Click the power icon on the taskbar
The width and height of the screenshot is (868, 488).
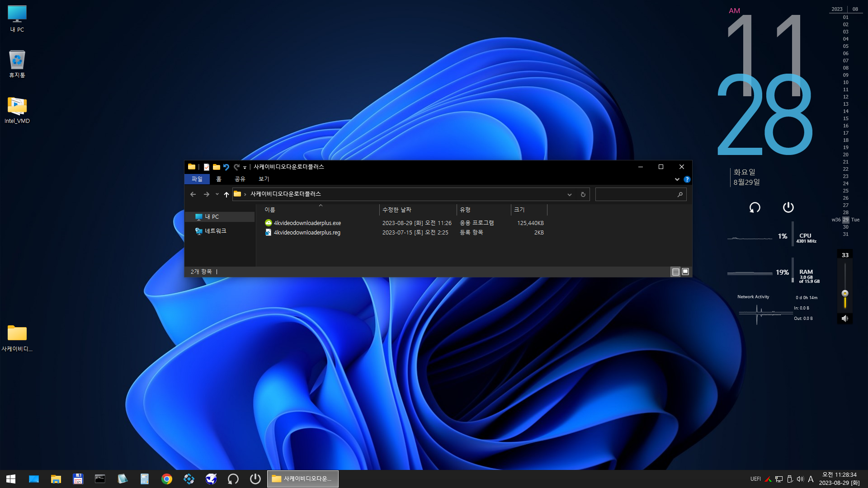[255, 479]
